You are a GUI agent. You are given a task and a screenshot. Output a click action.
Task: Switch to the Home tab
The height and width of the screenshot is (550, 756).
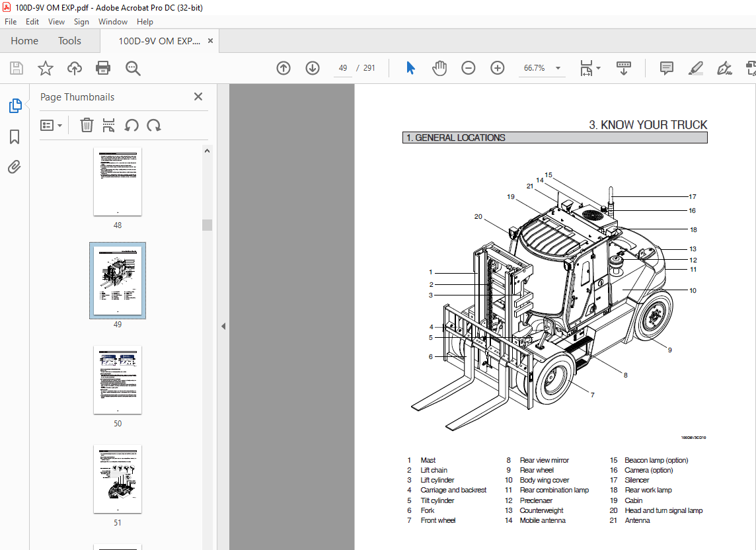coord(24,41)
